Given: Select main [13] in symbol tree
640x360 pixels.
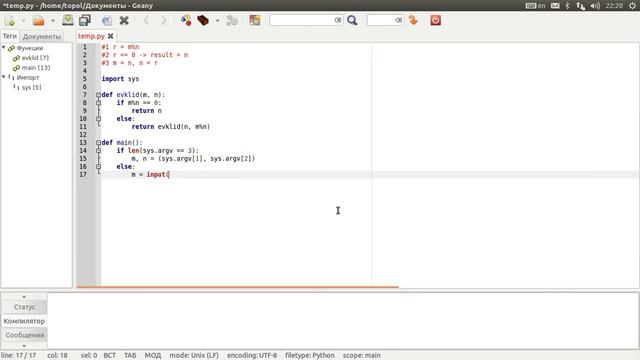Looking at the screenshot, I should [36, 67].
